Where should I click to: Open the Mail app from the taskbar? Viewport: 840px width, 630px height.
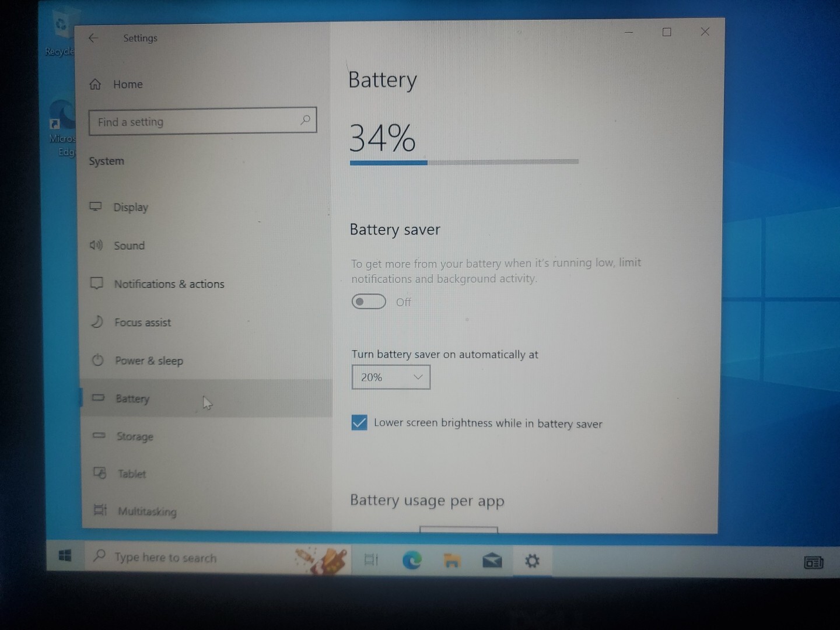click(492, 561)
